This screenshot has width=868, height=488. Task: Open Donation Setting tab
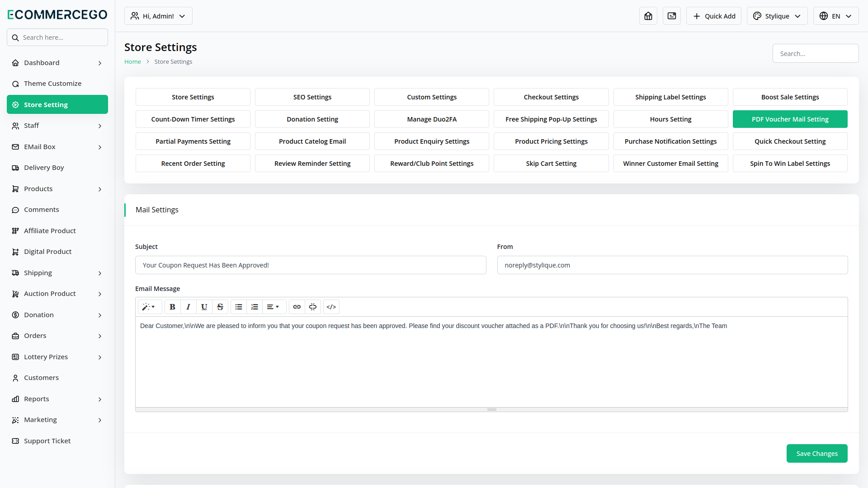tap(312, 119)
